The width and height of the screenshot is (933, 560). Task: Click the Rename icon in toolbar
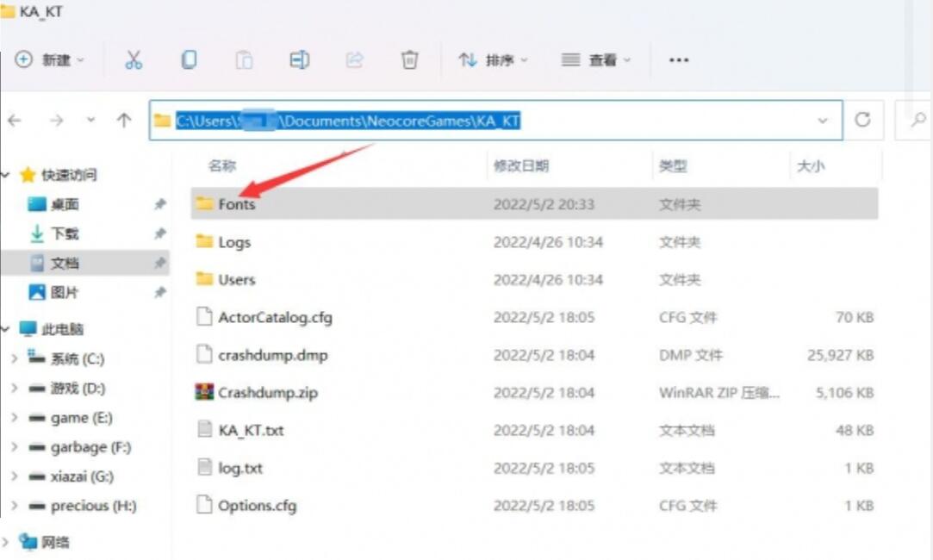[299, 59]
